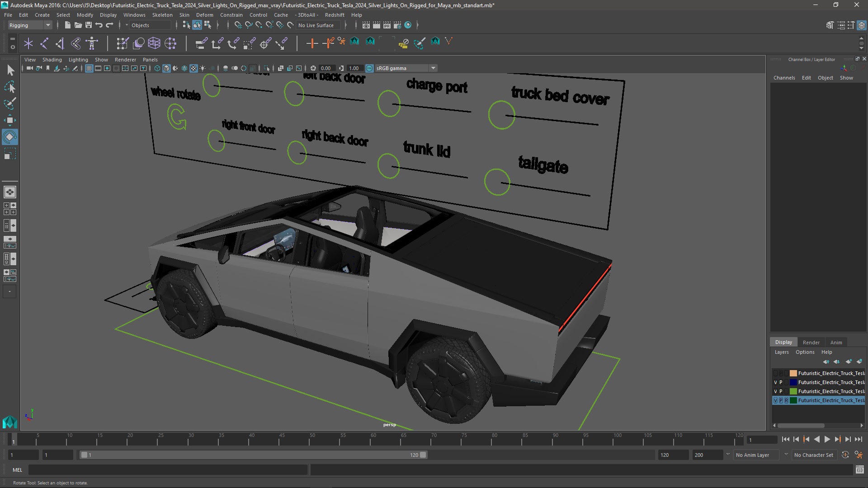Open the Skeleton menu

[162, 15]
